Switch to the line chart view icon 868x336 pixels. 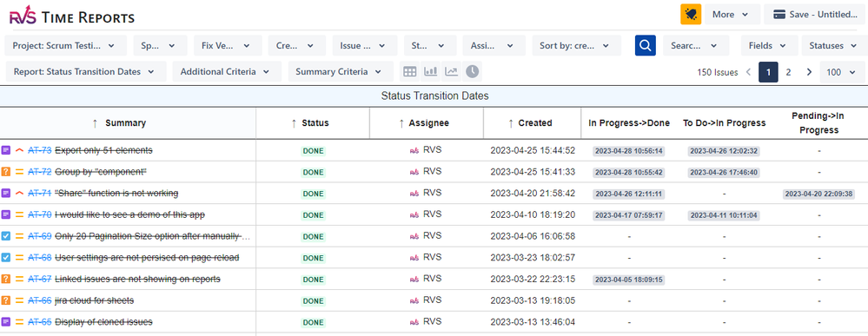pos(452,71)
